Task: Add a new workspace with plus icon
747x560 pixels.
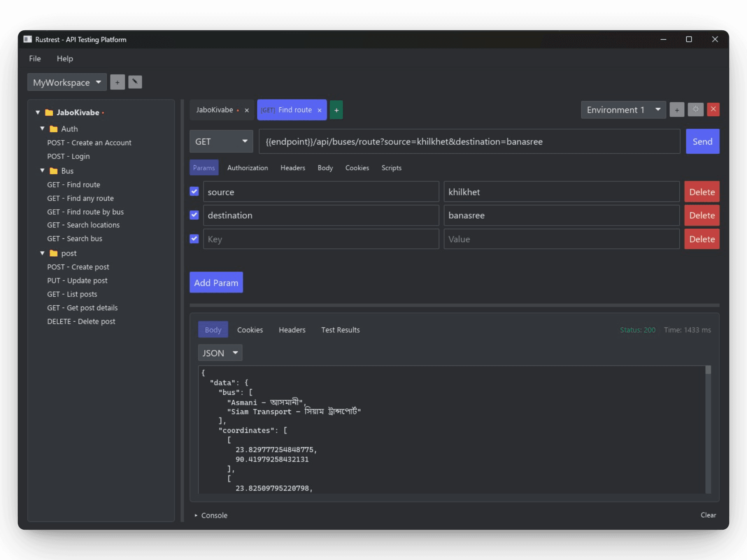Action: point(117,82)
